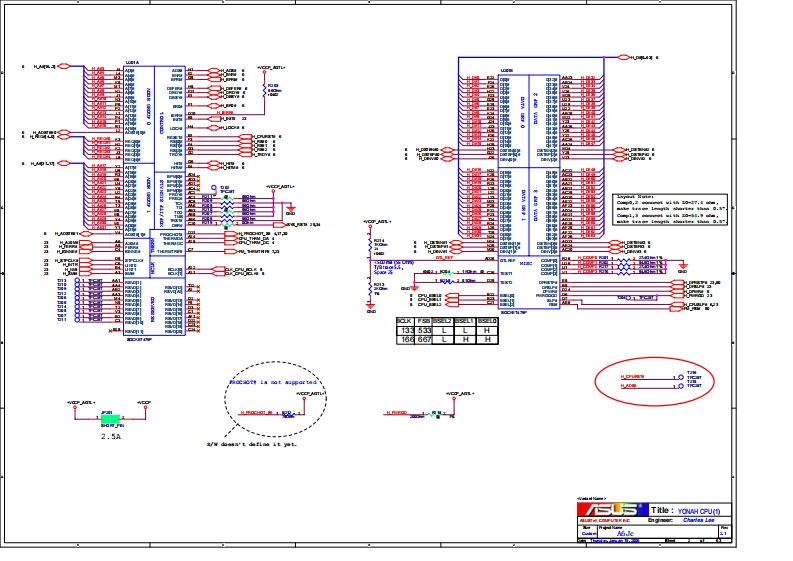Click the Charles Lee engineer name
793x561 pixels.
click(x=698, y=520)
